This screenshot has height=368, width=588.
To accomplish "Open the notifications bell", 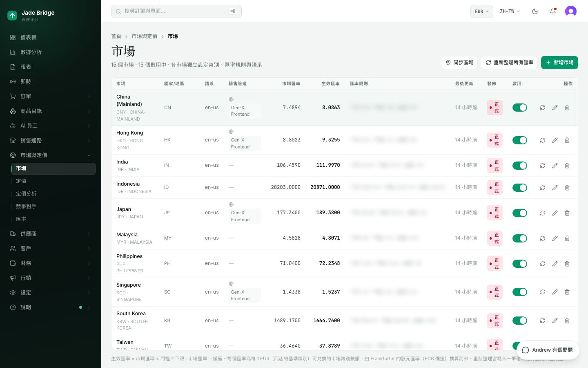I will click(553, 11).
